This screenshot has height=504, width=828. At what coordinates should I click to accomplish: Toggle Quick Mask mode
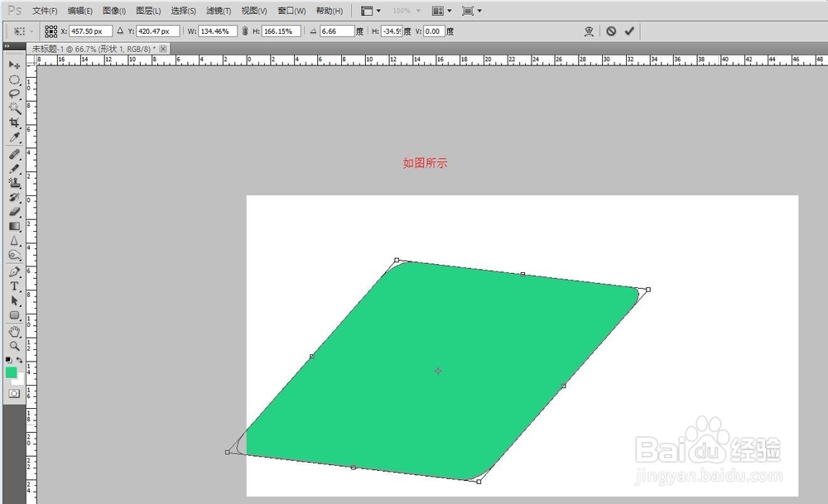[14, 393]
